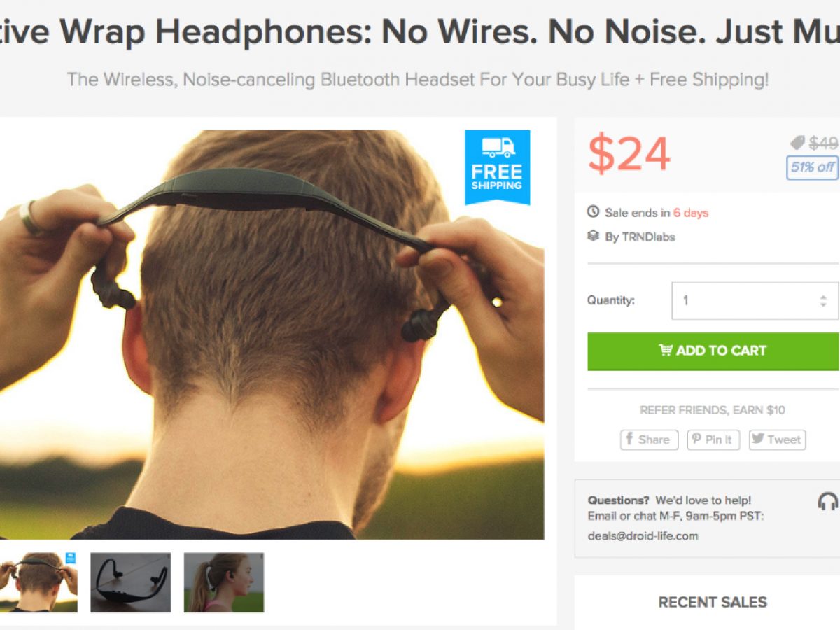Open the TRNDlabs vendor link
This screenshot has width=840, height=630.
point(648,237)
